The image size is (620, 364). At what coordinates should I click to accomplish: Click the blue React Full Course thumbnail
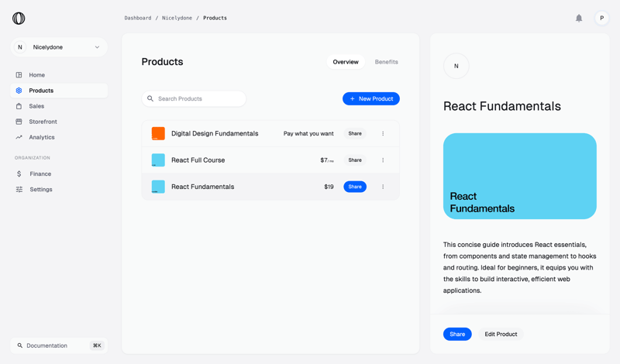pyautogui.click(x=158, y=160)
